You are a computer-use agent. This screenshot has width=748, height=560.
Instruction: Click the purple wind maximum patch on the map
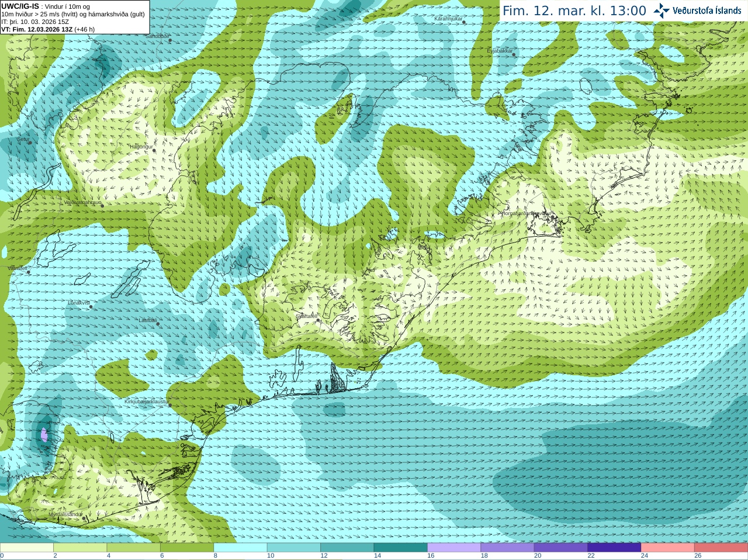point(44,434)
